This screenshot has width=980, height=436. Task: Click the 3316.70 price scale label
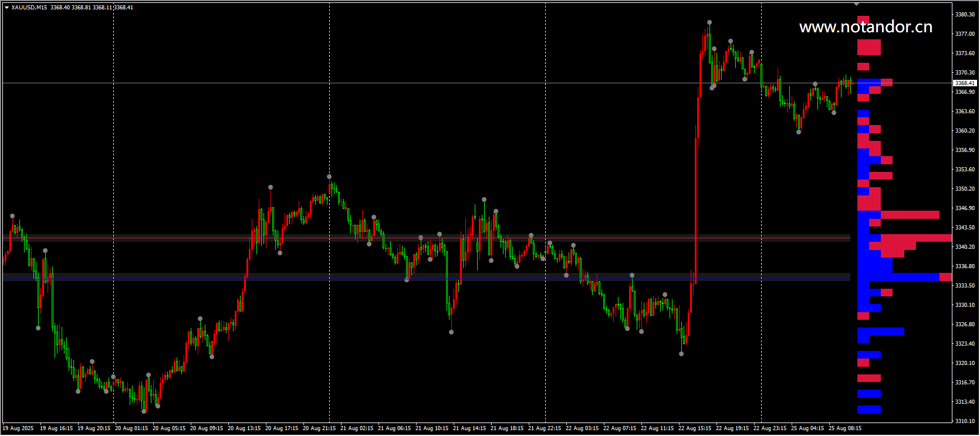(965, 383)
